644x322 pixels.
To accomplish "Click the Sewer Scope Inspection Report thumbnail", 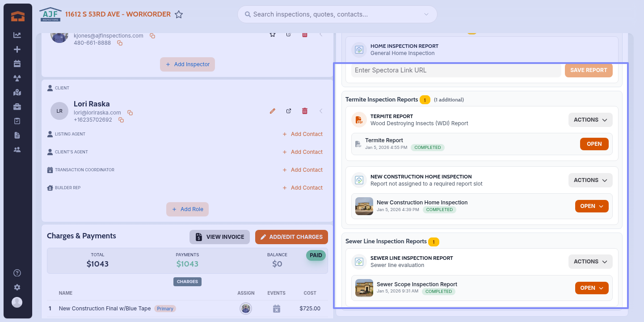I will point(364,288).
